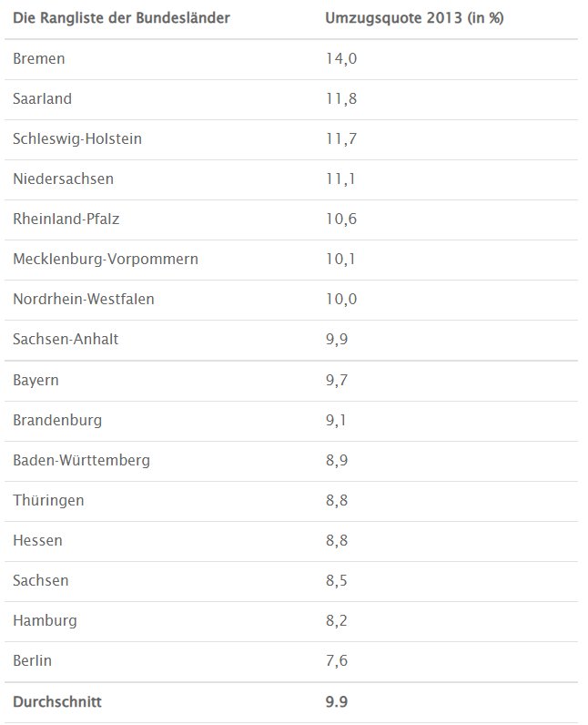Click the Thüringen row label
This screenshot has width=588, height=725.
coord(48,501)
